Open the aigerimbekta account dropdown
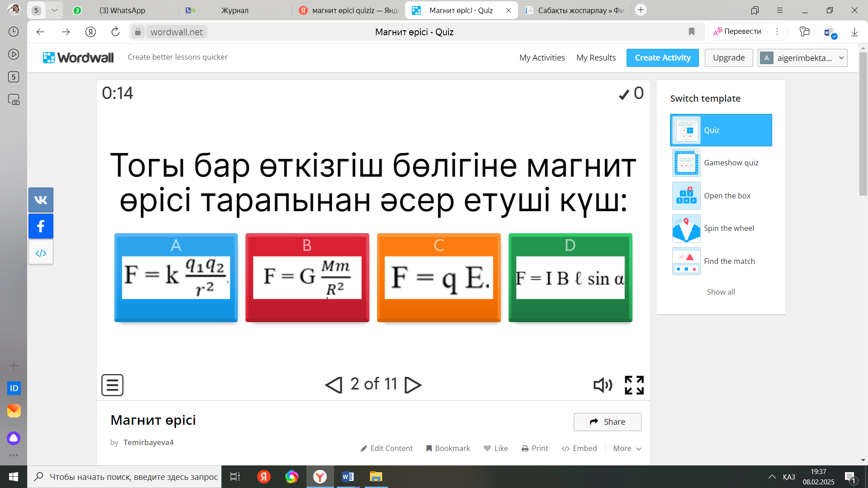Screen dimensions: 868x488 click(802, 58)
